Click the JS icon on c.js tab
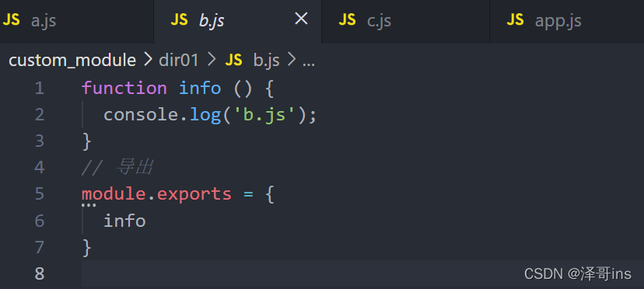This screenshot has height=289, width=644. point(347,20)
